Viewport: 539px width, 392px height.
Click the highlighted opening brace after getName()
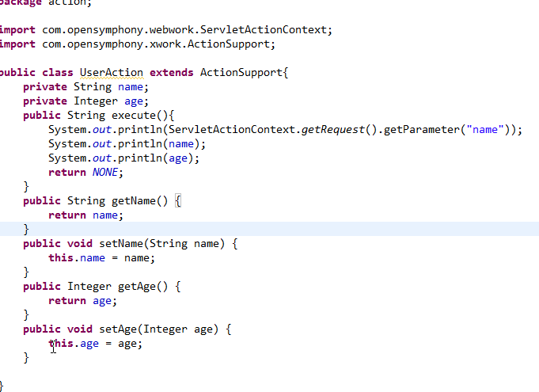click(x=178, y=201)
